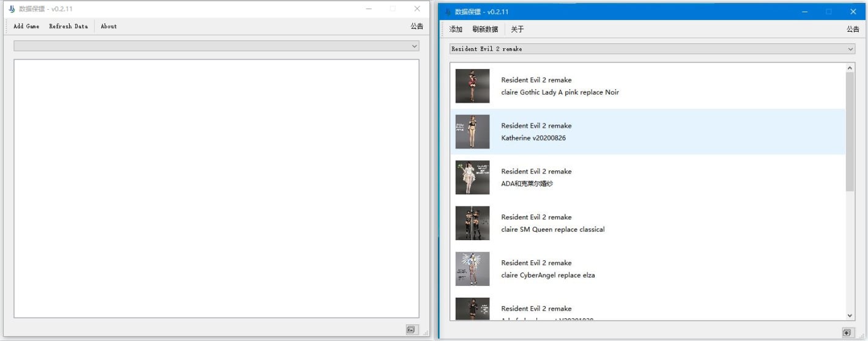
Task: Maximize the left window
Action: (x=393, y=9)
